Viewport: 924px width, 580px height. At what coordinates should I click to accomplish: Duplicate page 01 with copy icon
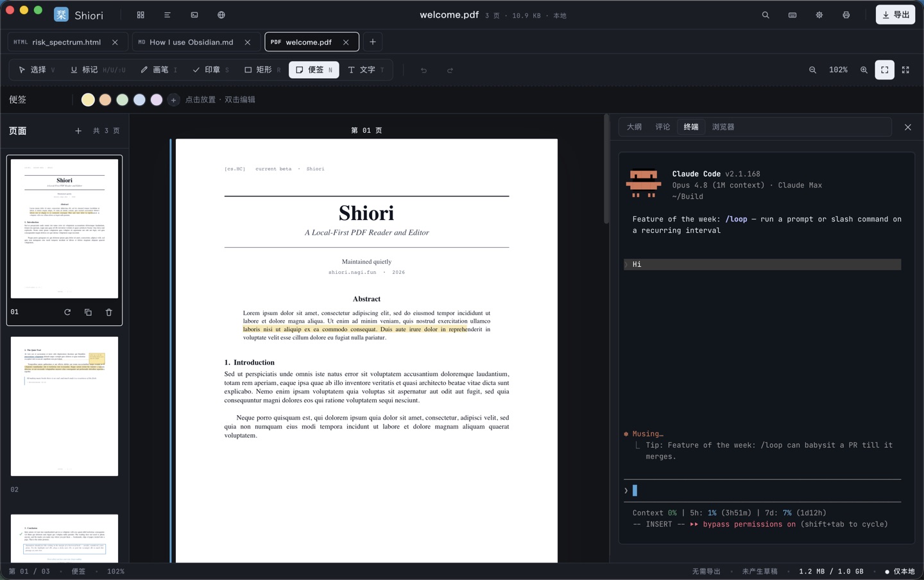[88, 312]
